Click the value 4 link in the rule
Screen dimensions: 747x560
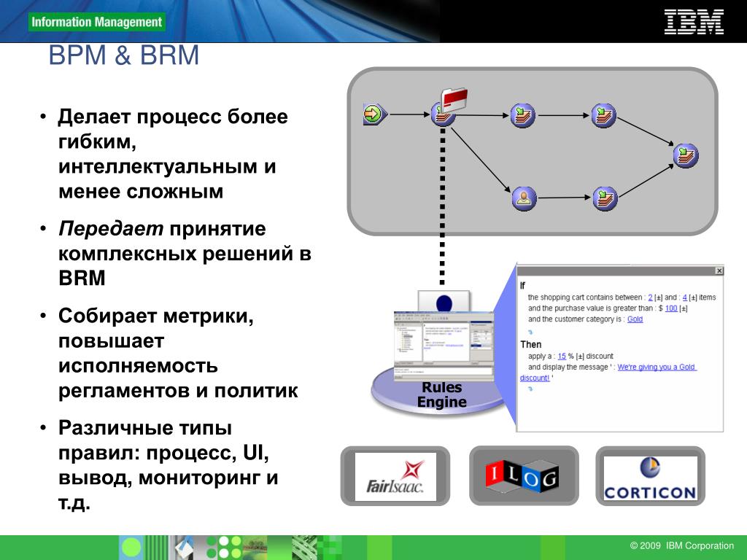[x=684, y=297]
